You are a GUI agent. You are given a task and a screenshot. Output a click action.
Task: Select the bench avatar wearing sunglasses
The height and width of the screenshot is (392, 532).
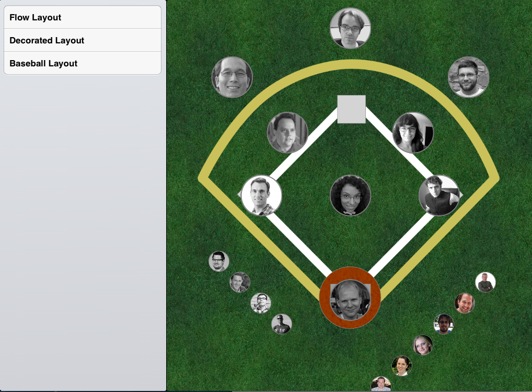282,324
